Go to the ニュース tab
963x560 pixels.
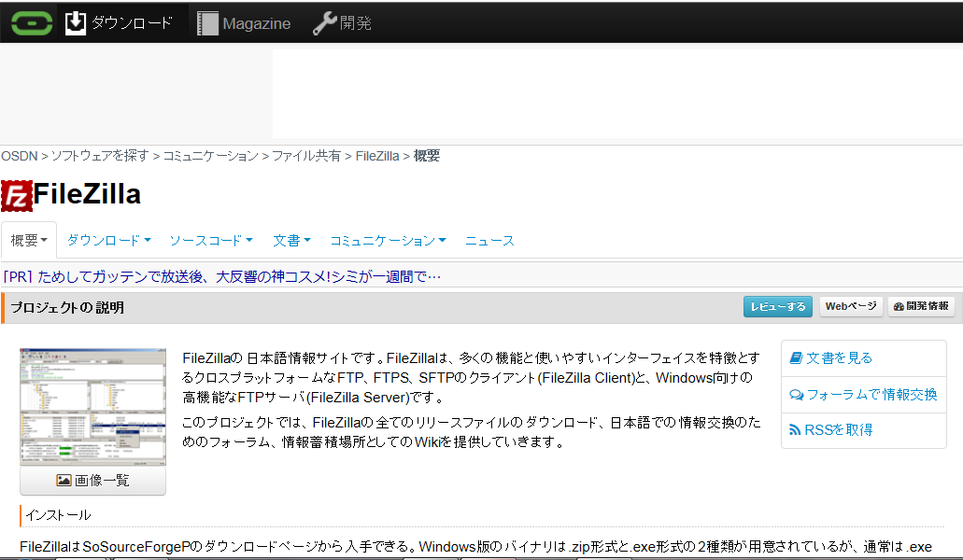[489, 240]
